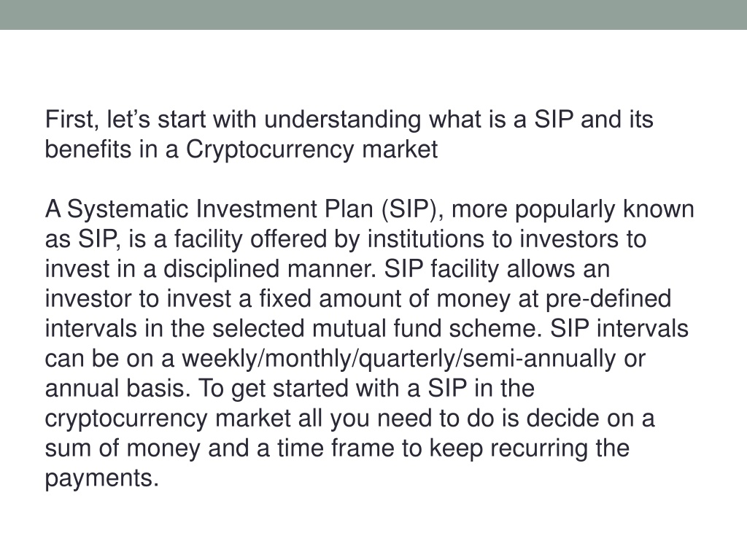Click the word "First" in the heading
The height and width of the screenshot is (560, 747).
(x=69, y=119)
